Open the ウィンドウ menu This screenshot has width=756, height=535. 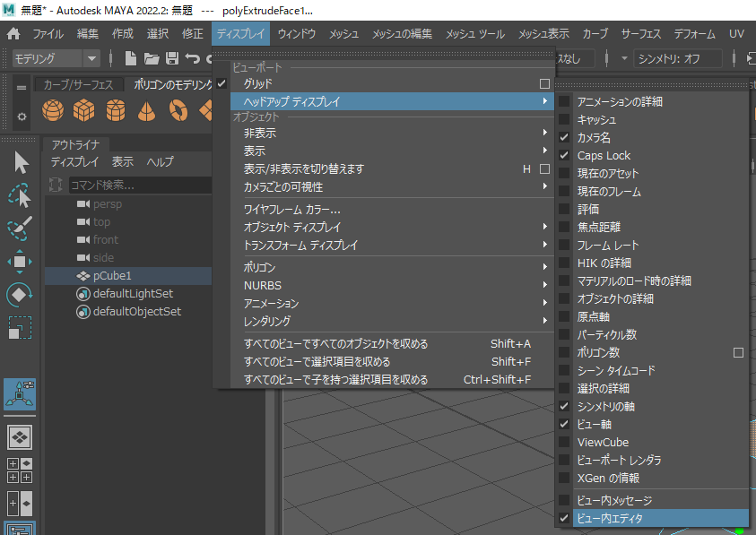tap(297, 34)
